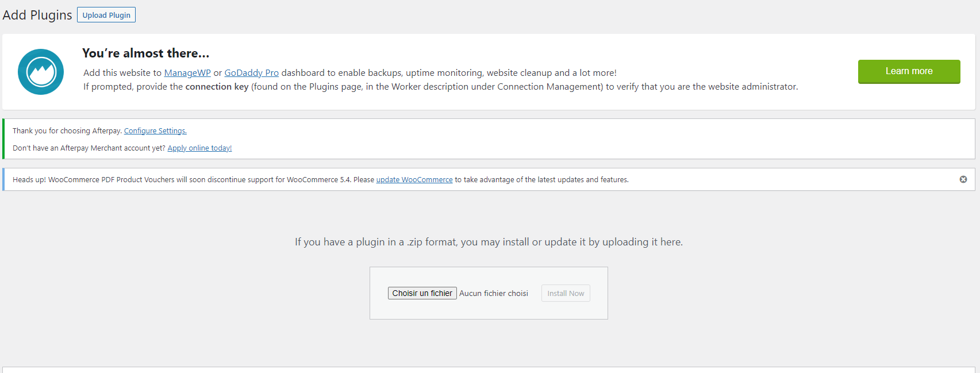Viewport: 980px width, 373px height.
Task: Open the GoDaddy Pro link
Action: pos(251,73)
